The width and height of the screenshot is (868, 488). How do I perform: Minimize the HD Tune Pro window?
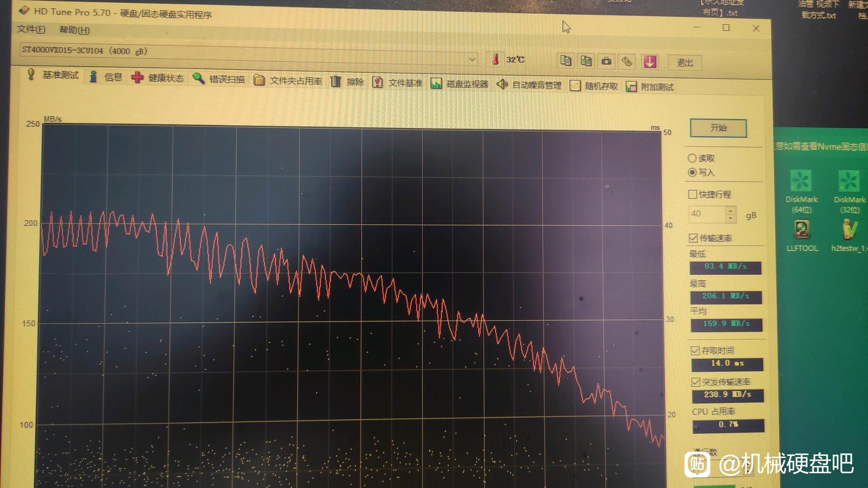point(697,27)
